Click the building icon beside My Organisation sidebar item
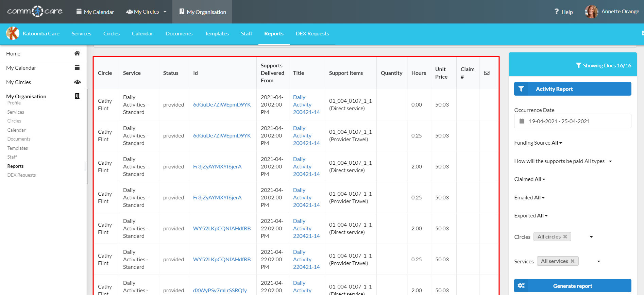Image resolution: width=644 pixels, height=295 pixels. (x=77, y=96)
